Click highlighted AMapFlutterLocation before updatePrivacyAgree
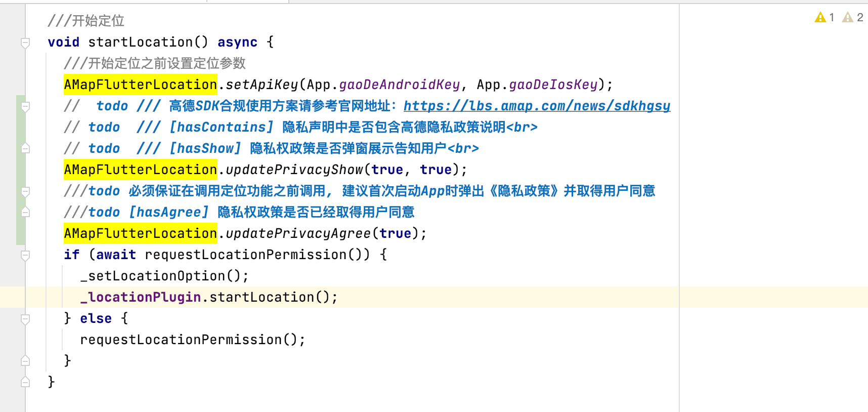This screenshot has height=412, width=868. click(141, 233)
